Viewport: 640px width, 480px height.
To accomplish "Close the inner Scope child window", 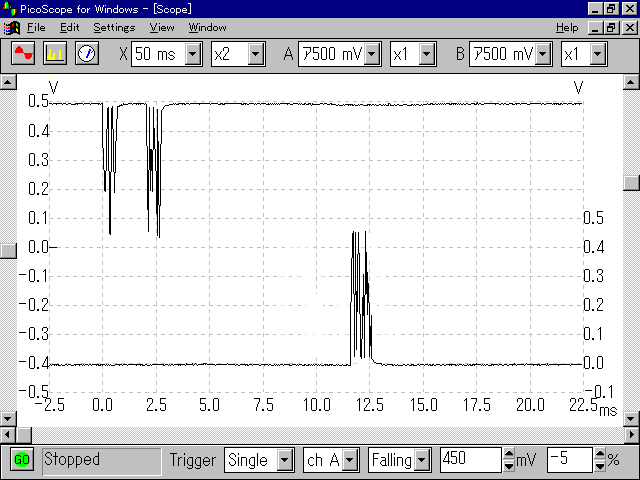I will tap(630, 28).
